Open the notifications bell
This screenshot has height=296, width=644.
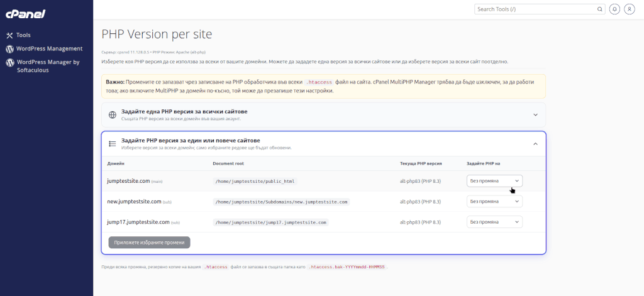(x=614, y=9)
